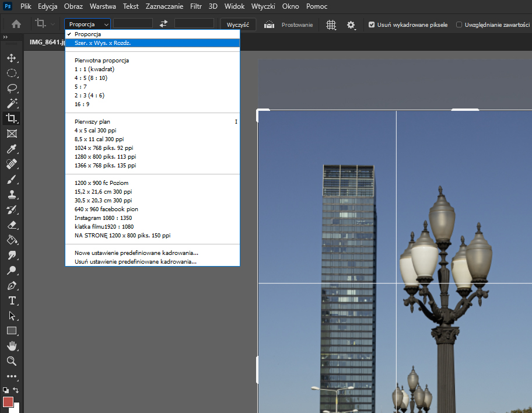Viewport: 532px width, 413px height.
Task: Open the Filtr menu
Action: (x=195, y=6)
